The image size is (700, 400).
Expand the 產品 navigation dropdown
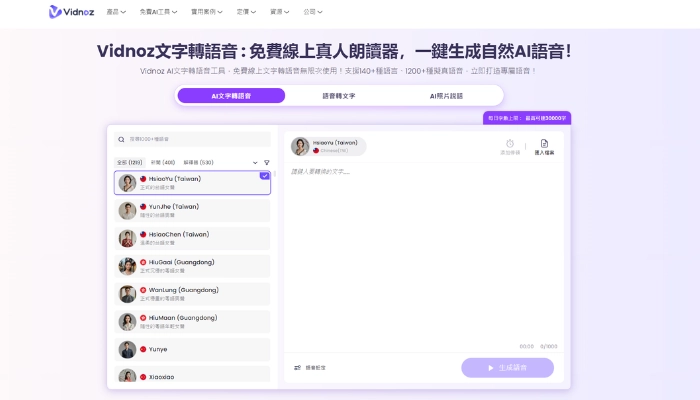coord(120,12)
